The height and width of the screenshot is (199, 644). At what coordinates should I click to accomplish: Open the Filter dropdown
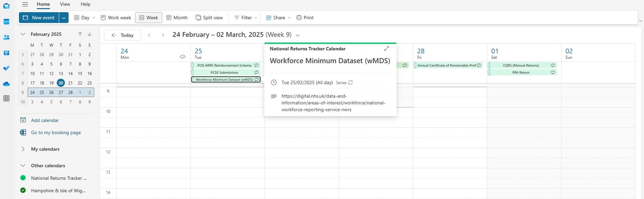(246, 18)
